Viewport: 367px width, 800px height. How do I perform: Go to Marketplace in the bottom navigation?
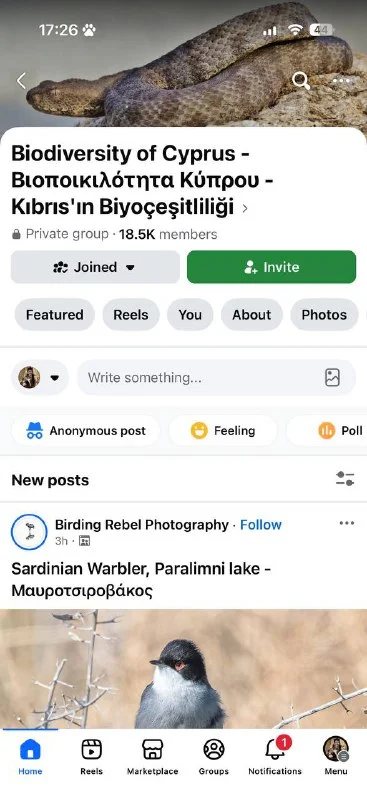point(153,755)
